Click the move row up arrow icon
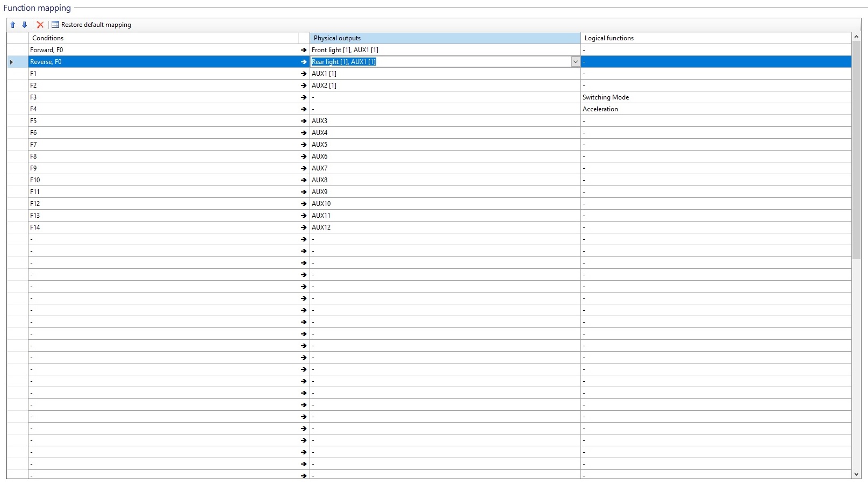868x485 pixels. point(13,25)
